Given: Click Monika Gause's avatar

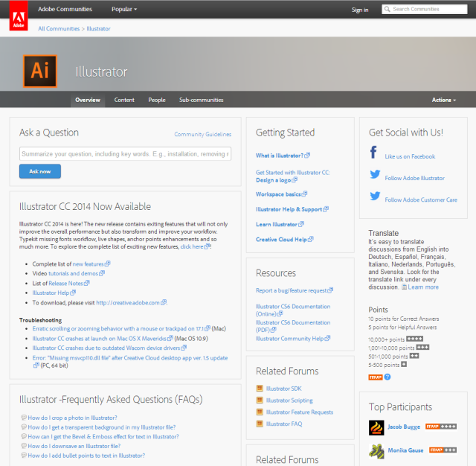Looking at the screenshot, I should [376, 451].
